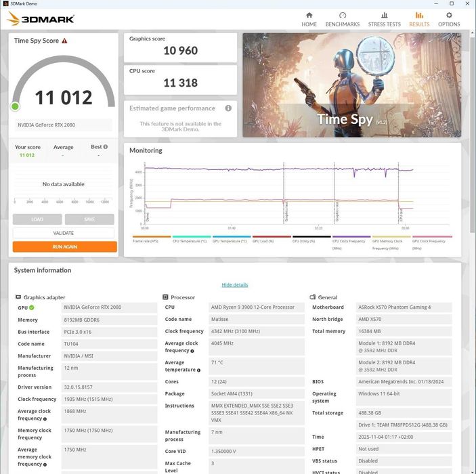The width and height of the screenshot is (476, 474).
Task: Click the Core VID 1.350000 V value
Action: [x=257, y=452]
